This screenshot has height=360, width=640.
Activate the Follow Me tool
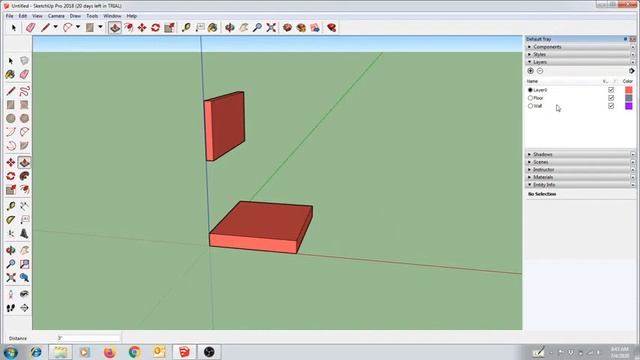[24, 176]
